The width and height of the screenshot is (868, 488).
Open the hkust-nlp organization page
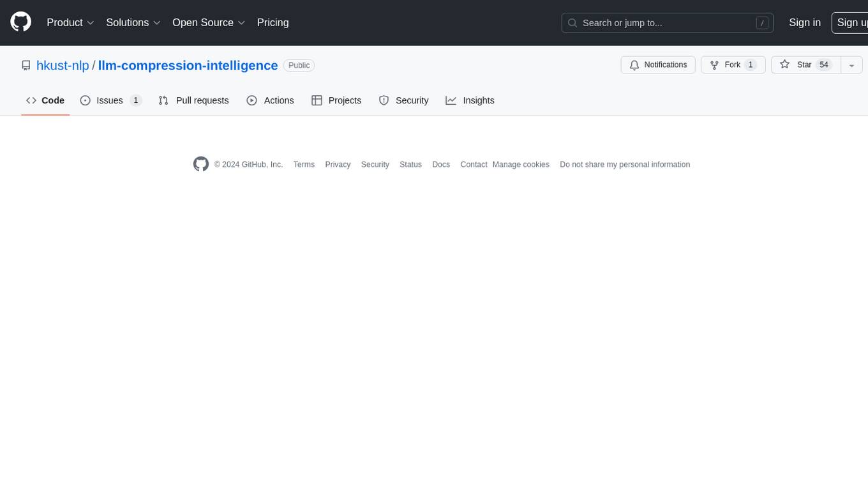pos(63,65)
